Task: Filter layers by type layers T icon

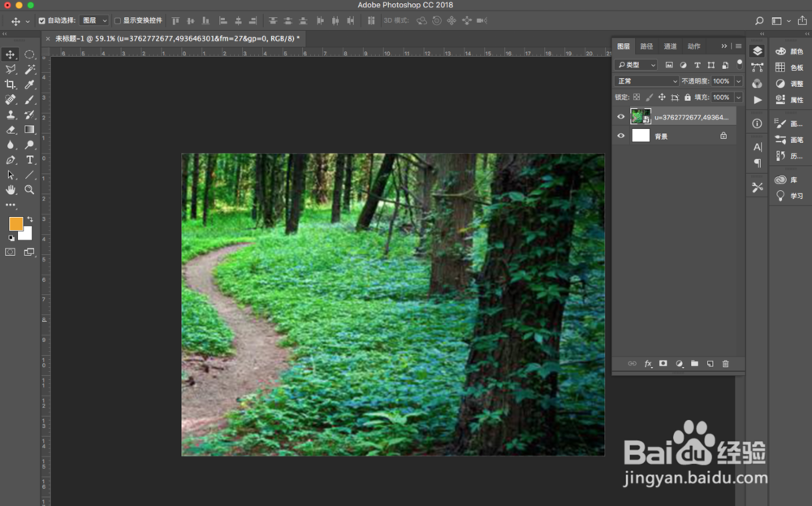Action: (697, 65)
